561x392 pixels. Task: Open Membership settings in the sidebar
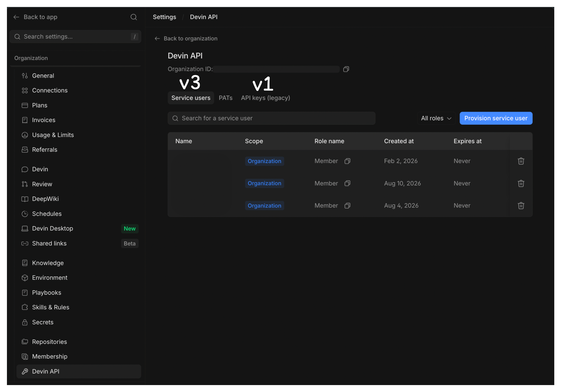click(79, 357)
